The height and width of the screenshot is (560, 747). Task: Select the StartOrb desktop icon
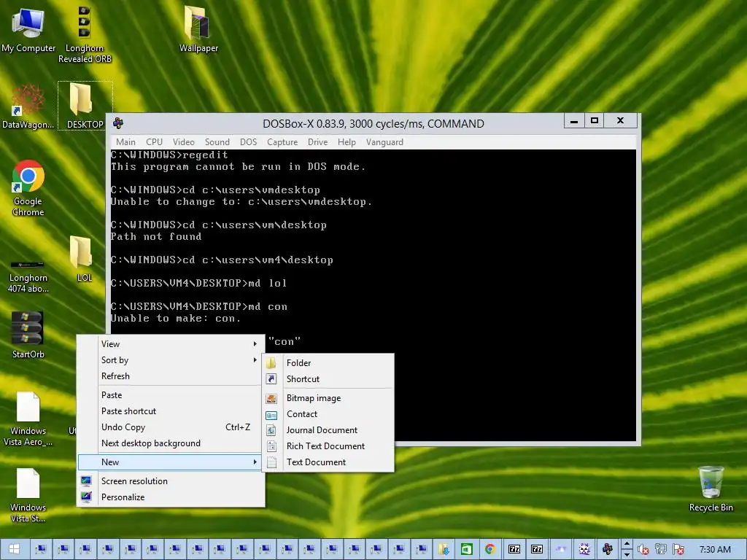point(28,335)
